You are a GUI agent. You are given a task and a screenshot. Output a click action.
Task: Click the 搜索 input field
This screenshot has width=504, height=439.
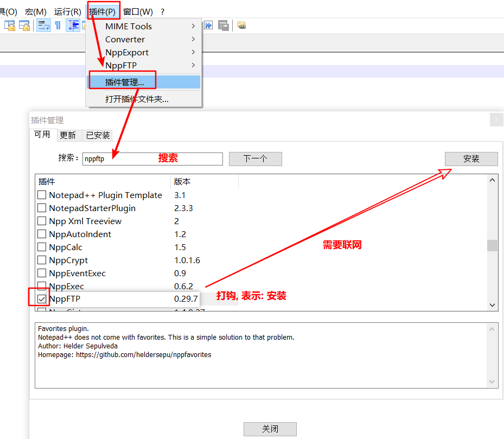pyautogui.click(x=152, y=159)
